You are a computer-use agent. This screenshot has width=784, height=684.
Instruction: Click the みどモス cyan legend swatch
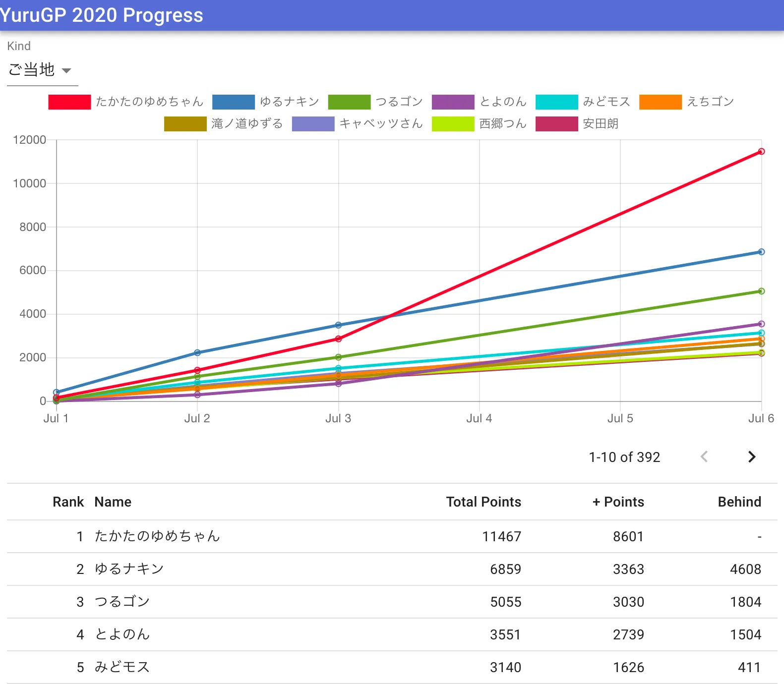556,102
